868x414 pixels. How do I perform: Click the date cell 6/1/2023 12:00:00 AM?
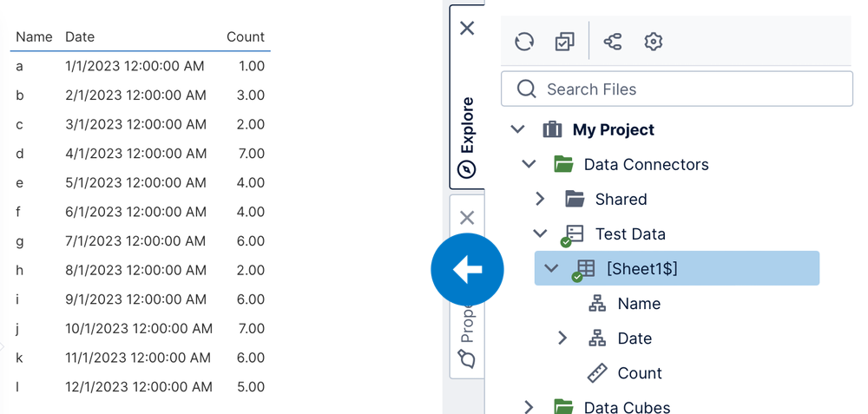point(135,212)
